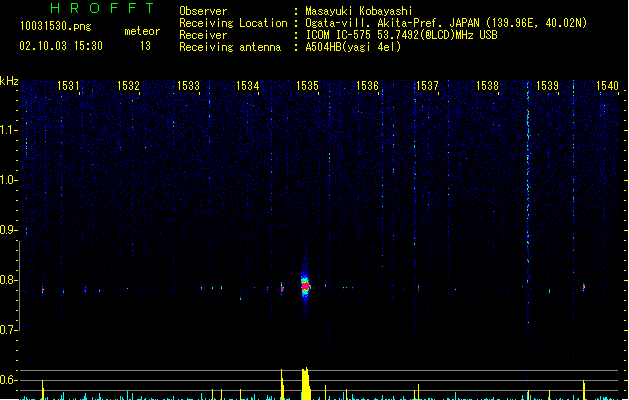Click the Receiver field label

tap(203, 35)
